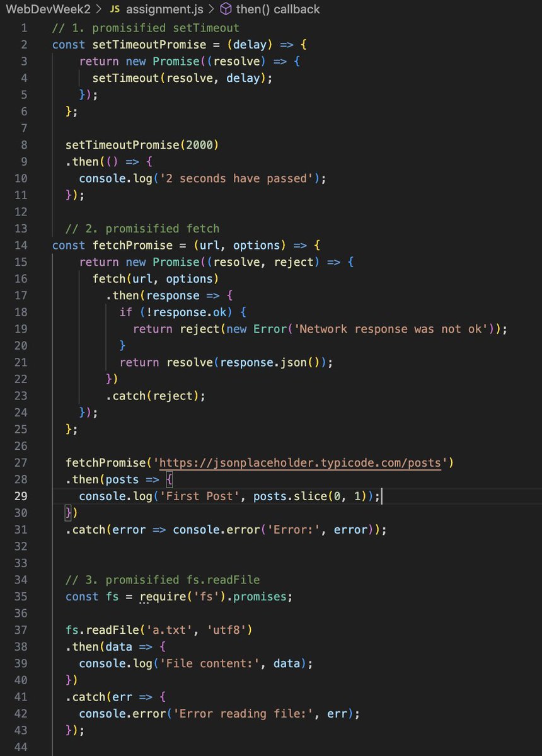
Task: Open the WebDevWeek2 folder breadcrumb
Action: pyautogui.click(x=48, y=9)
